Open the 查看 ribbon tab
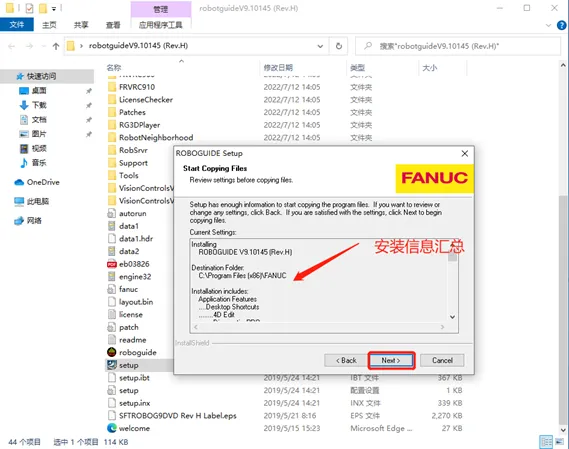569x449 pixels. point(113,25)
